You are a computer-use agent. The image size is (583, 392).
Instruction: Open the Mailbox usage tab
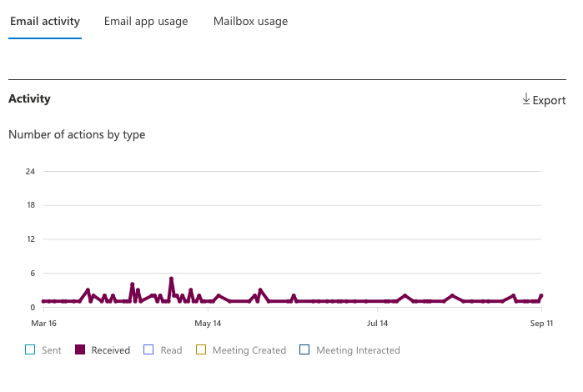pyautogui.click(x=250, y=22)
